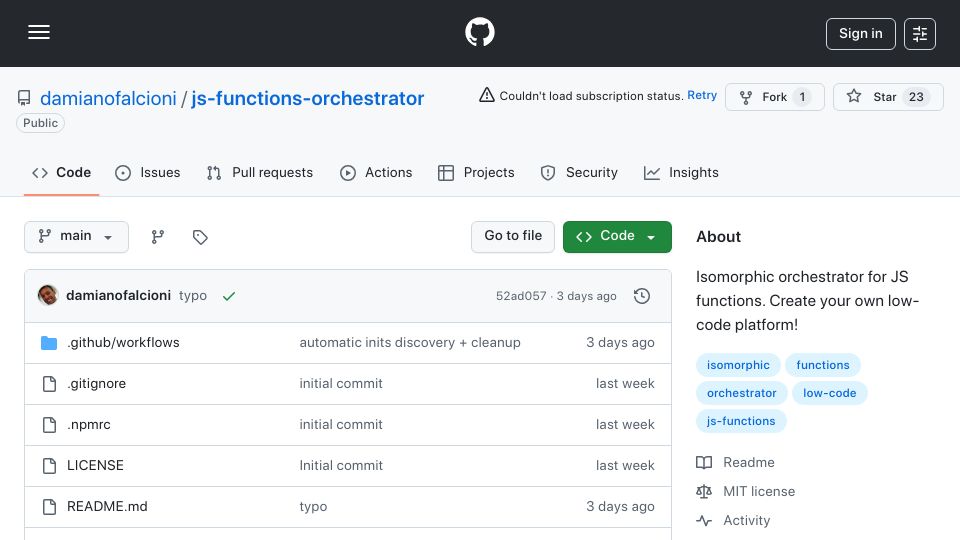The width and height of the screenshot is (960, 540).
Task: Select the low-code topic tag
Action: [830, 393]
